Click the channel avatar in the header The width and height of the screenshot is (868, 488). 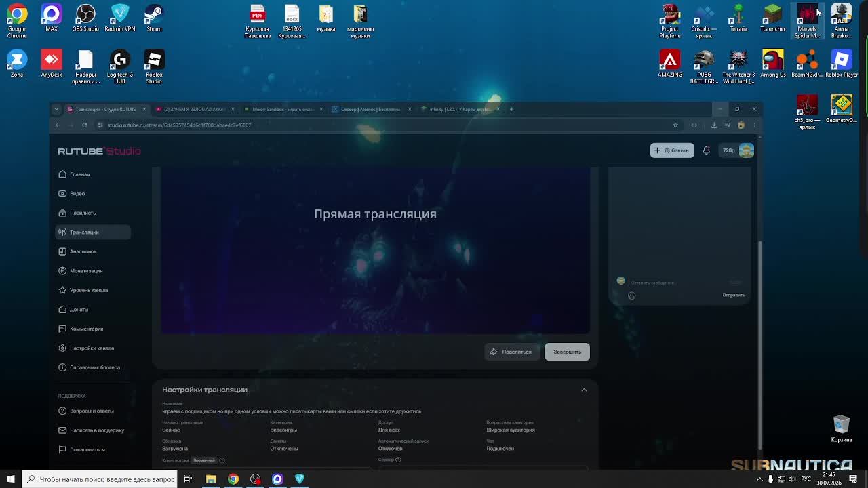747,150
